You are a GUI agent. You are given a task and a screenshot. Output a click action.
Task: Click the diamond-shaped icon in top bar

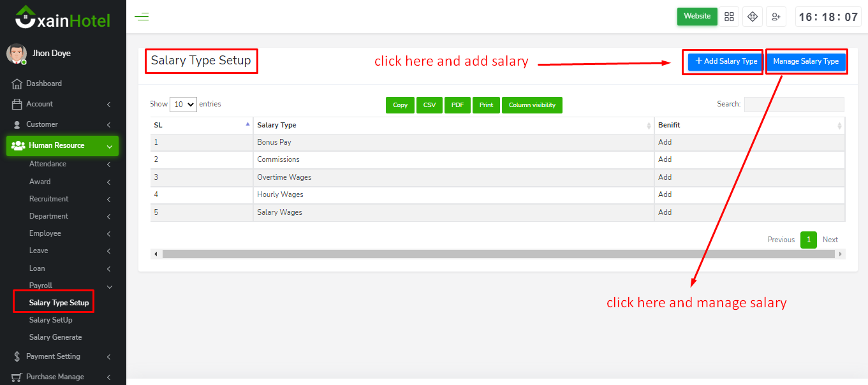(x=753, y=17)
